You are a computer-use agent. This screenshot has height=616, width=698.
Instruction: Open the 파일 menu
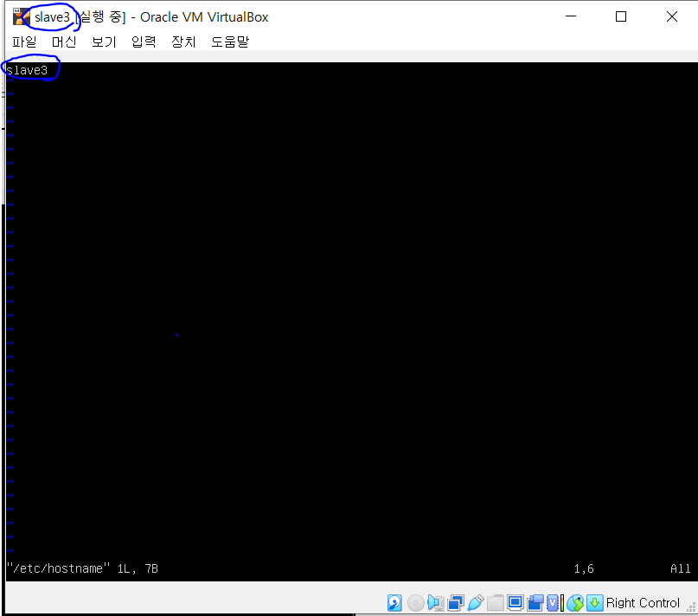[x=24, y=42]
